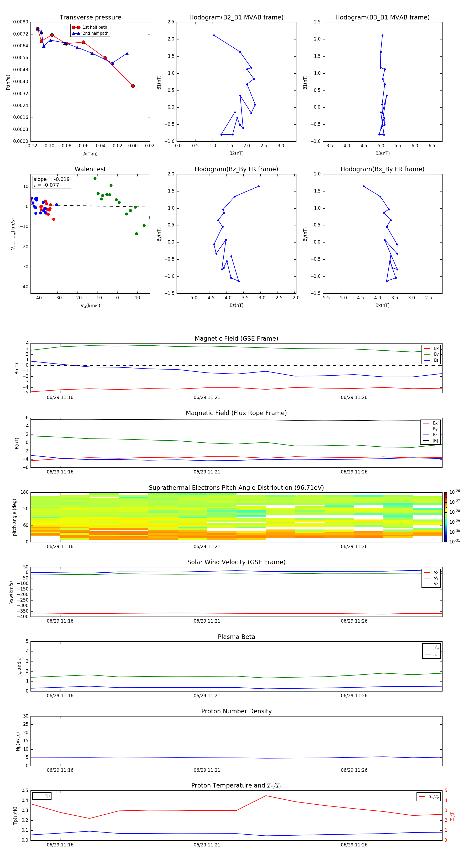Click the red Te/Tp right-hand axis label
Viewport: 473px width, 868px height.
coord(453,815)
